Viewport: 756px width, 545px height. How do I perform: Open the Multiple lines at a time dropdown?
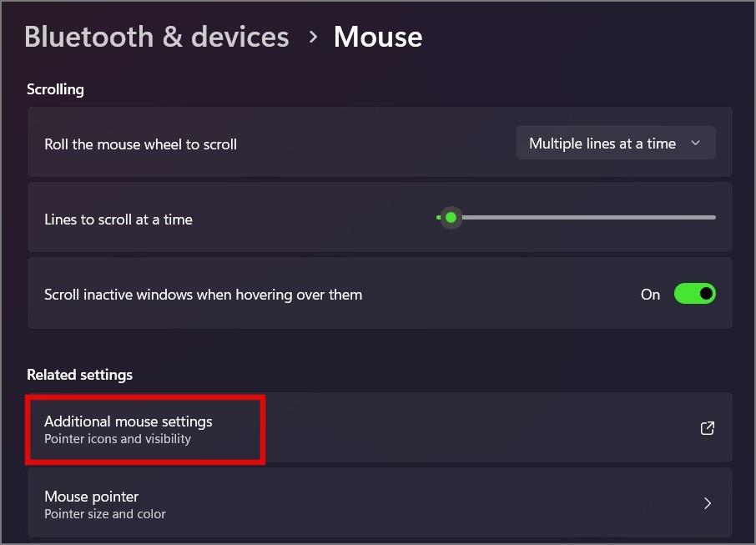[x=616, y=143]
